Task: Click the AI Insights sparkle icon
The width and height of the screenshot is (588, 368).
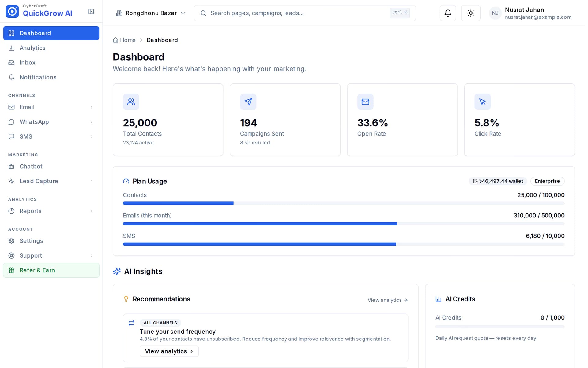Action: [117, 272]
